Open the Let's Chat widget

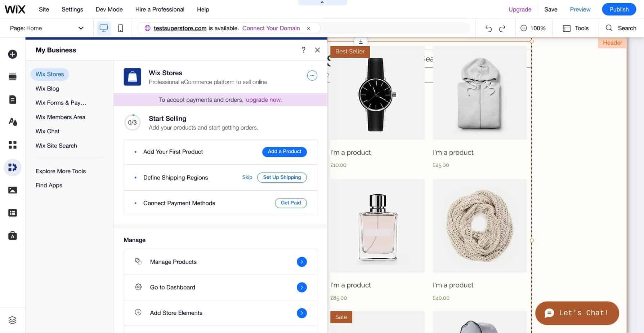577,313
